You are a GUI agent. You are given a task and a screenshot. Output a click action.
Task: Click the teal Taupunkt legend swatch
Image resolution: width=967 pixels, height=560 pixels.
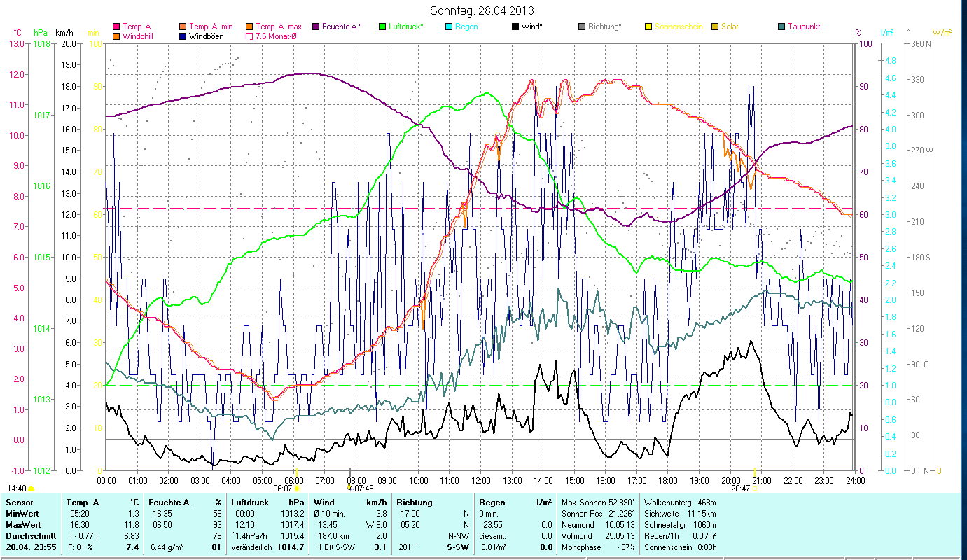click(x=781, y=27)
